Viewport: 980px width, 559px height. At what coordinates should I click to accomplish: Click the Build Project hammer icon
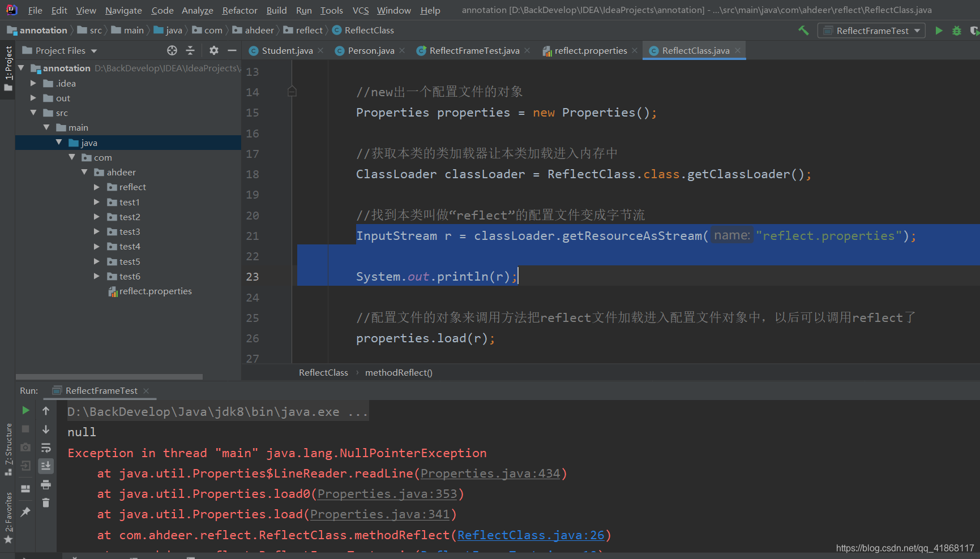tap(803, 31)
